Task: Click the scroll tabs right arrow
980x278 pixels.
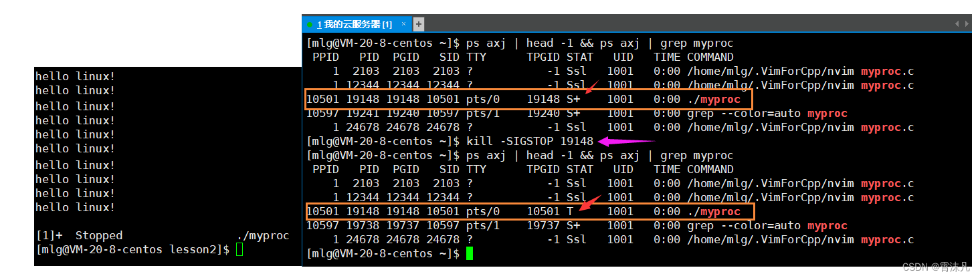Action: pyautogui.click(x=965, y=24)
